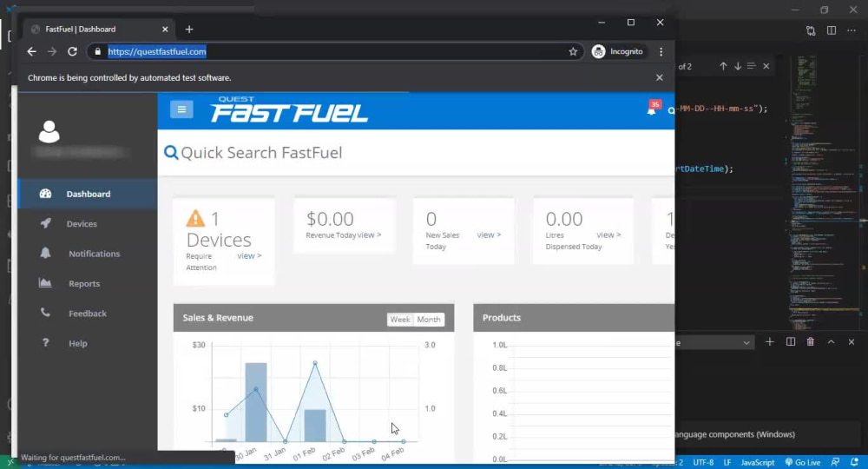
Task: View devices that require attention
Action: pyautogui.click(x=248, y=256)
